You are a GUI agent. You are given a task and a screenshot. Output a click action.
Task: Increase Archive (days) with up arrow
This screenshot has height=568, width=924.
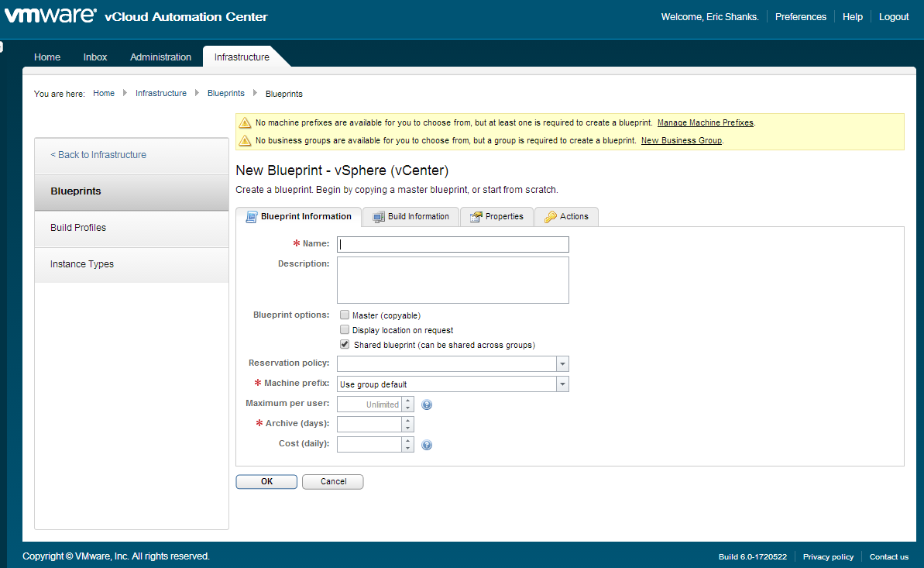[x=407, y=421]
